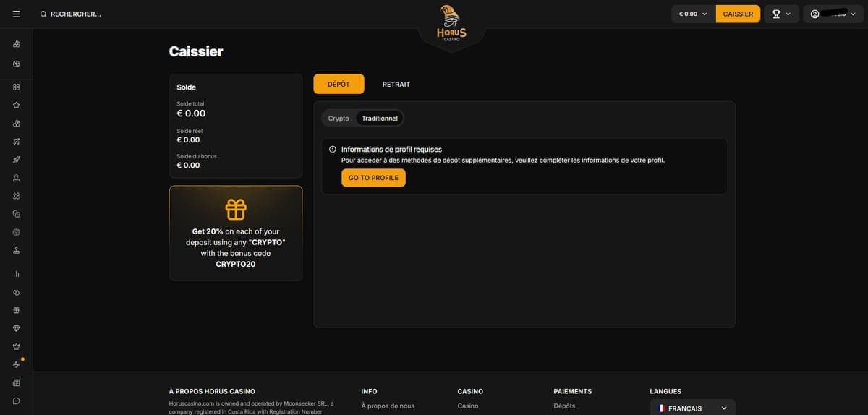Image resolution: width=868 pixels, height=415 pixels.
Task: Click the French flag icon in the language selector
Action: pyautogui.click(x=661, y=408)
